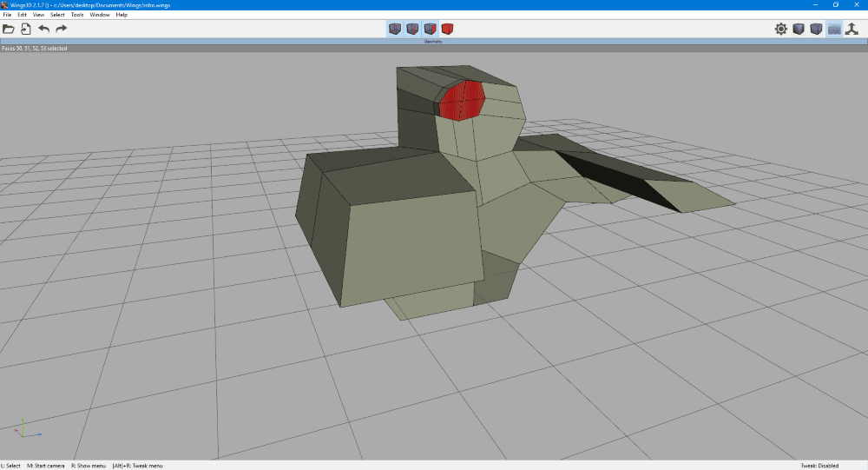The width and height of the screenshot is (868, 470).
Task: Toggle the axes display icon
Action: tap(852, 29)
